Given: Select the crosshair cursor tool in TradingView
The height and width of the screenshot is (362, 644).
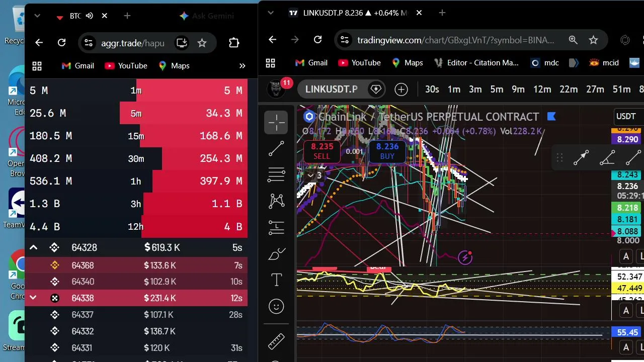Looking at the screenshot, I should tap(276, 123).
